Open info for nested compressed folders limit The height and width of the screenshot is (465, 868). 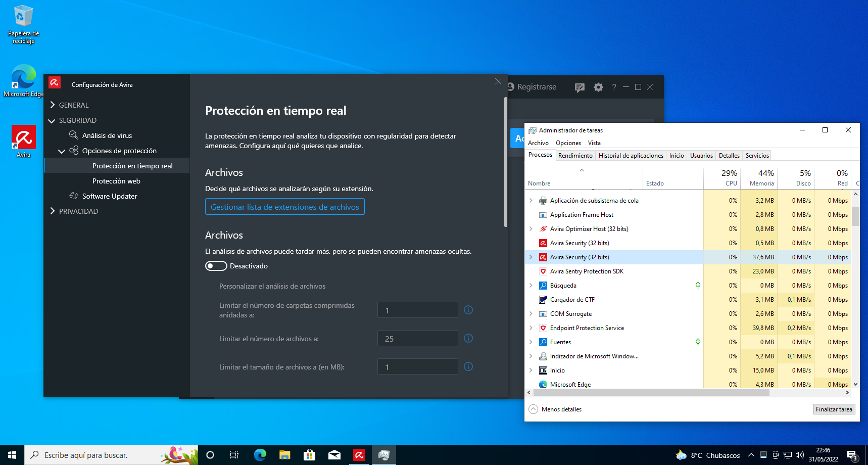(x=468, y=310)
